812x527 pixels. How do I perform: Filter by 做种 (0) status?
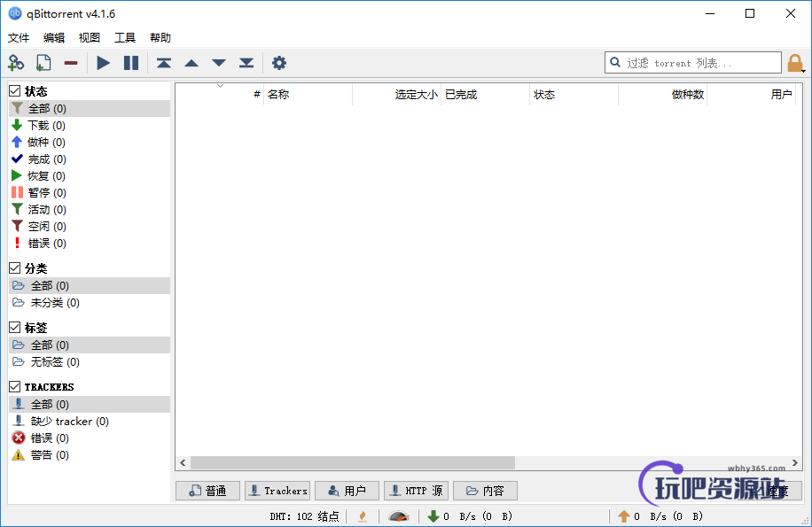[90, 143]
